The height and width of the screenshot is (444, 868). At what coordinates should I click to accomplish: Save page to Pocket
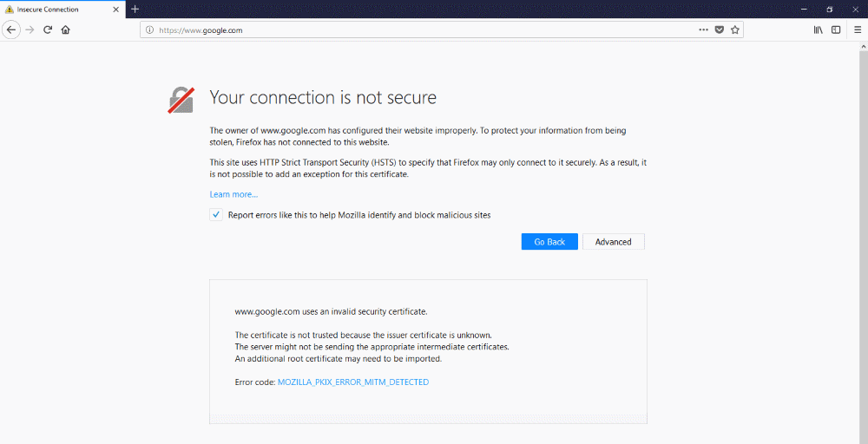click(719, 29)
